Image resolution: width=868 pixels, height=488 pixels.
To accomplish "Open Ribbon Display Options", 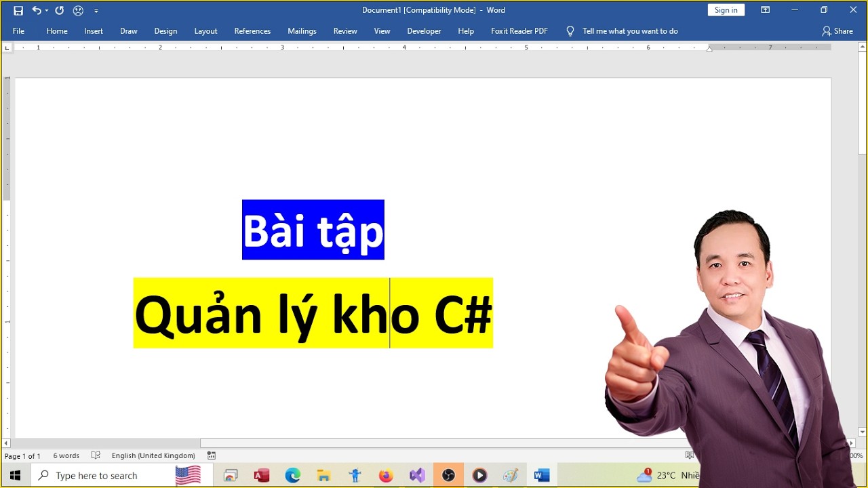I will coord(765,10).
